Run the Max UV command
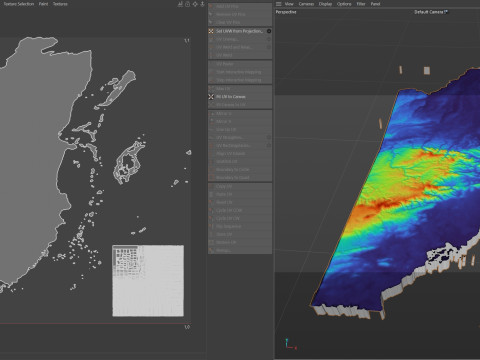This screenshot has width=480, height=360. (240, 89)
